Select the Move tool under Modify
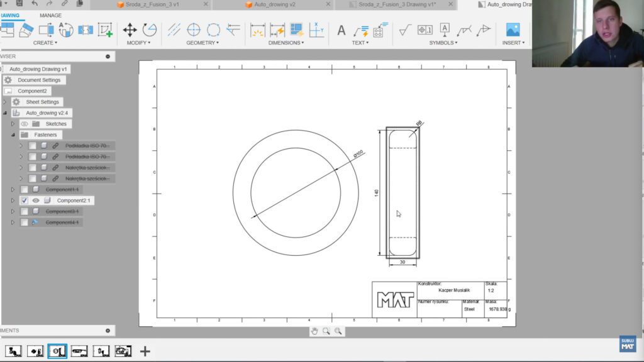 [130, 30]
